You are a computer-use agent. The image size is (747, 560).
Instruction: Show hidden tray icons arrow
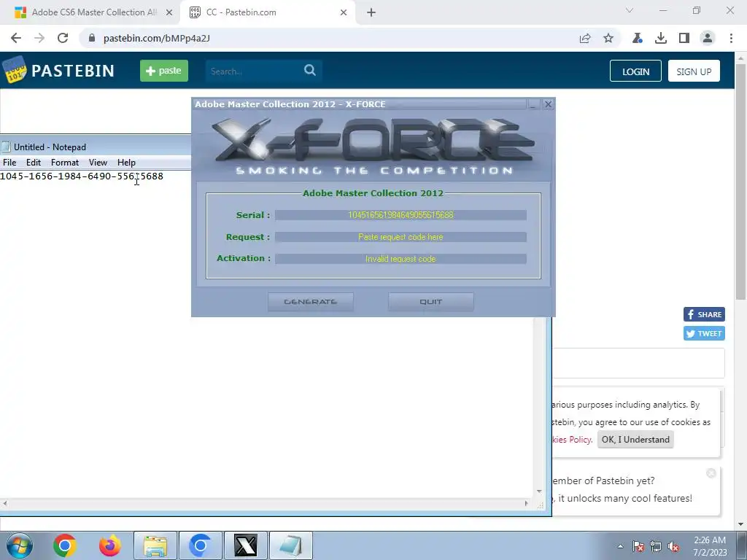click(x=620, y=546)
